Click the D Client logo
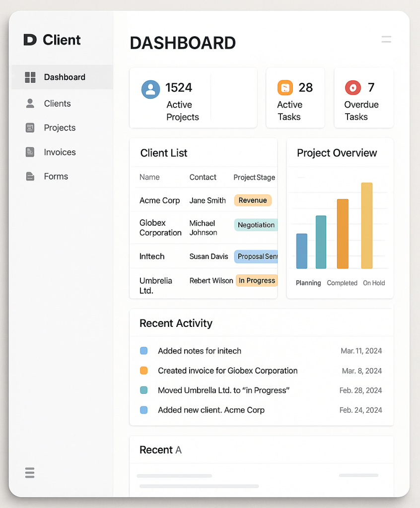420x508 pixels. pos(51,40)
